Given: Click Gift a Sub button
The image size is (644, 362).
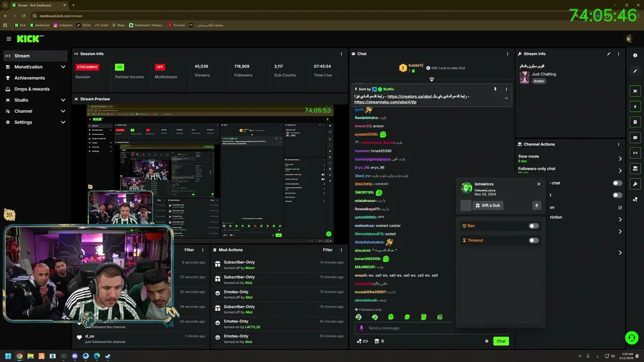Looking at the screenshot, I should pos(488,205).
